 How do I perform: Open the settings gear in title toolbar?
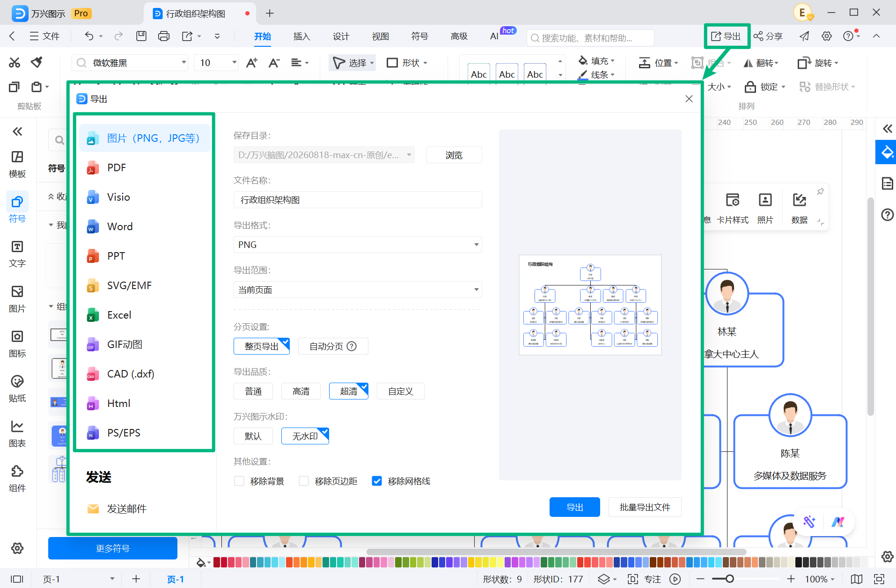827,36
